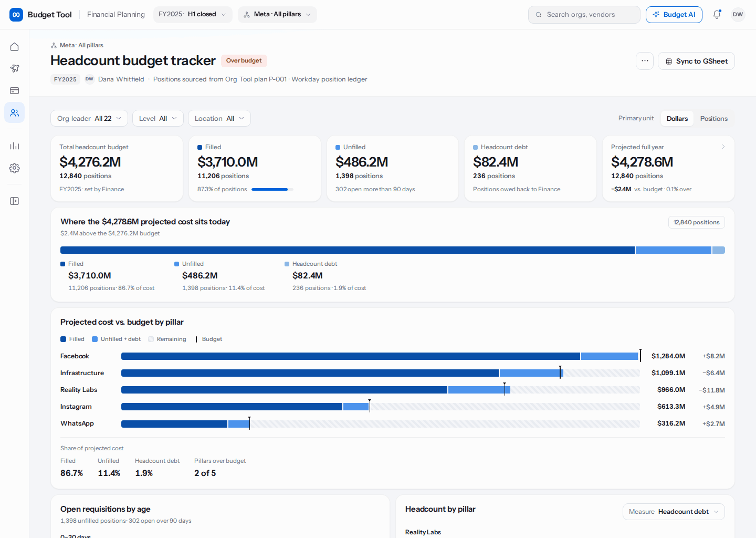Expand the Org leader filter
Screen dimensions: 756x538
(x=89, y=118)
